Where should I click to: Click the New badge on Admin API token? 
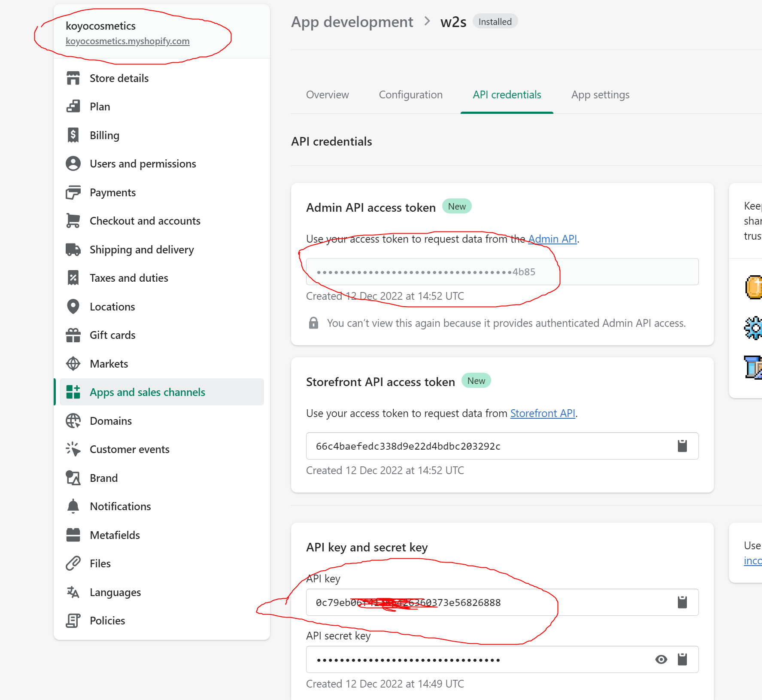coord(457,206)
